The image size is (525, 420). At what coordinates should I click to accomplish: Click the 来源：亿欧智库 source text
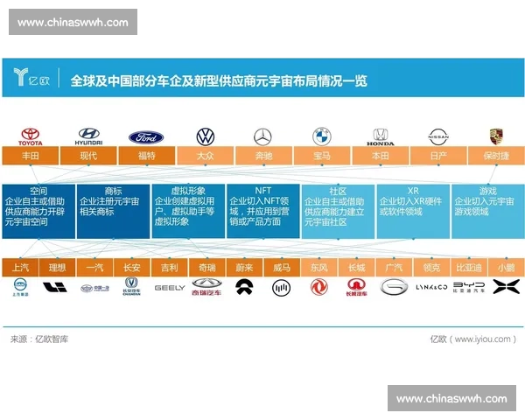[x=39, y=339]
